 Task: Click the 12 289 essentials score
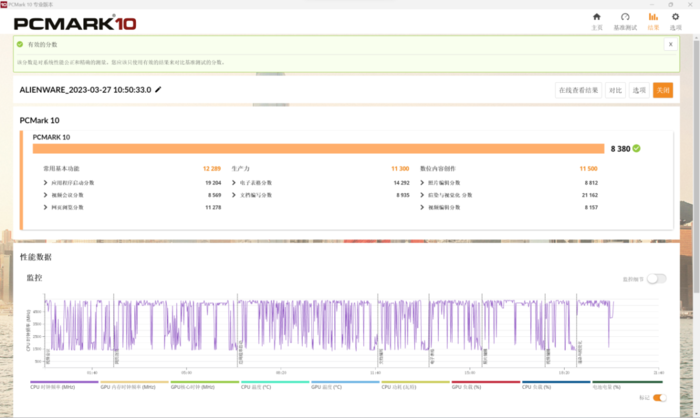click(x=212, y=168)
